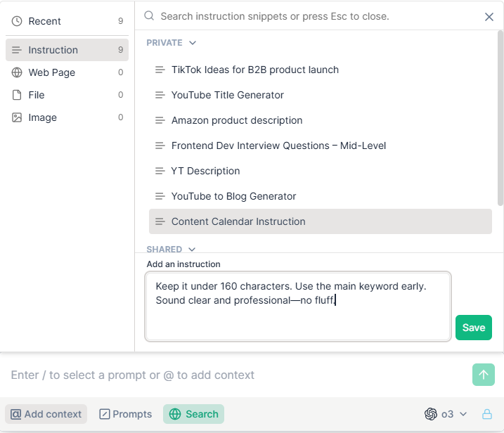Close the snippet panel with the X
The height and width of the screenshot is (433, 504).
click(x=489, y=17)
